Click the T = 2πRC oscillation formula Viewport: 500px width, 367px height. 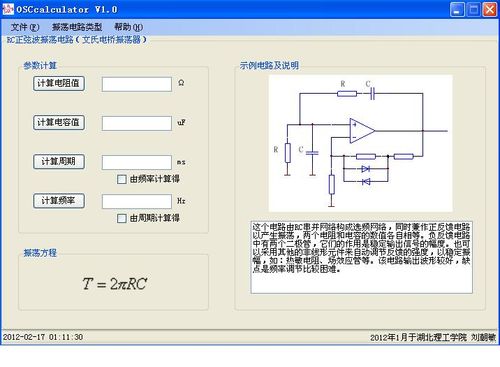(115, 284)
